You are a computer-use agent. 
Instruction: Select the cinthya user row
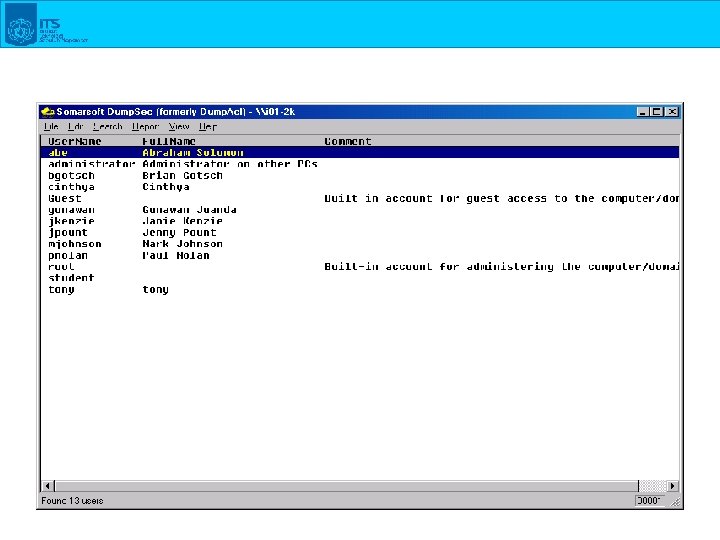(x=360, y=187)
